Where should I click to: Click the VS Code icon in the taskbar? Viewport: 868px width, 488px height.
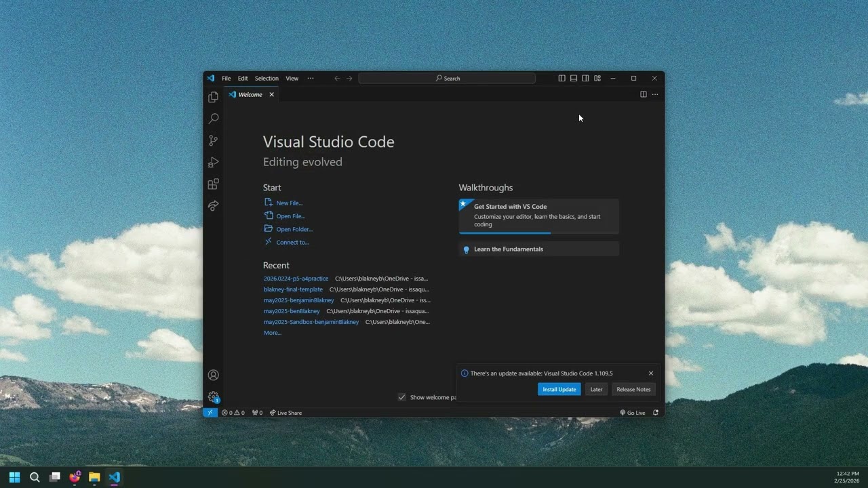click(x=114, y=477)
